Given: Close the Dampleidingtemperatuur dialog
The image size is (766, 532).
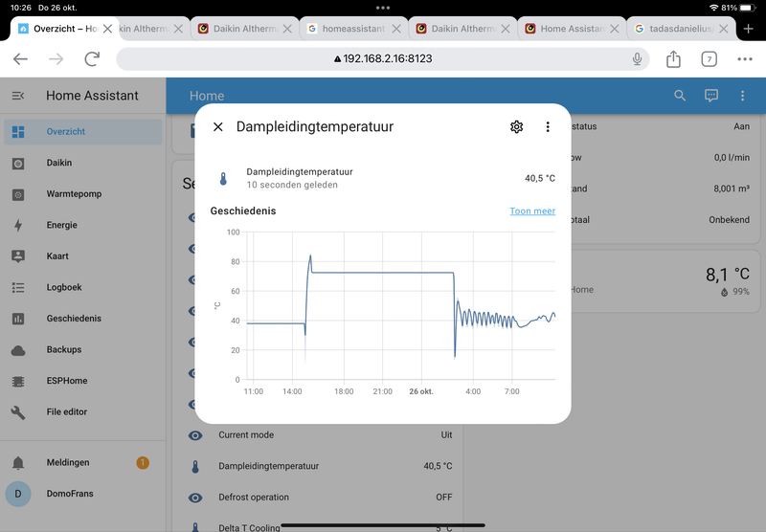Looking at the screenshot, I should click(218, 127).
